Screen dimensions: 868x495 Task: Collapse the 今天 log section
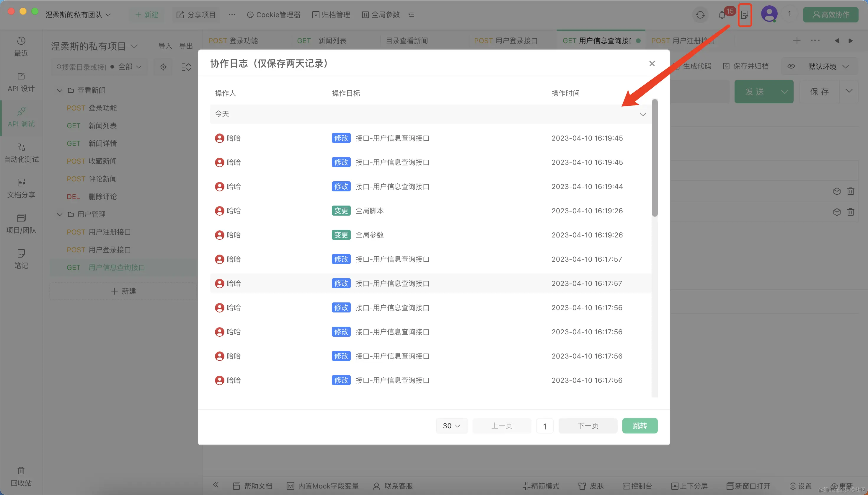tap(643, 114)
